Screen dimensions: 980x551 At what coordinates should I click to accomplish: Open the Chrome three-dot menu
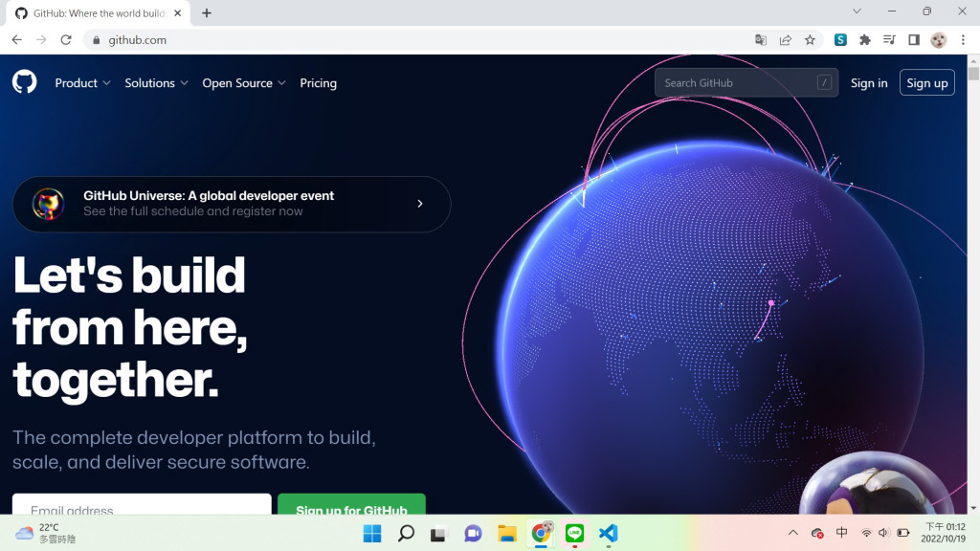click(x=963, y=40)
